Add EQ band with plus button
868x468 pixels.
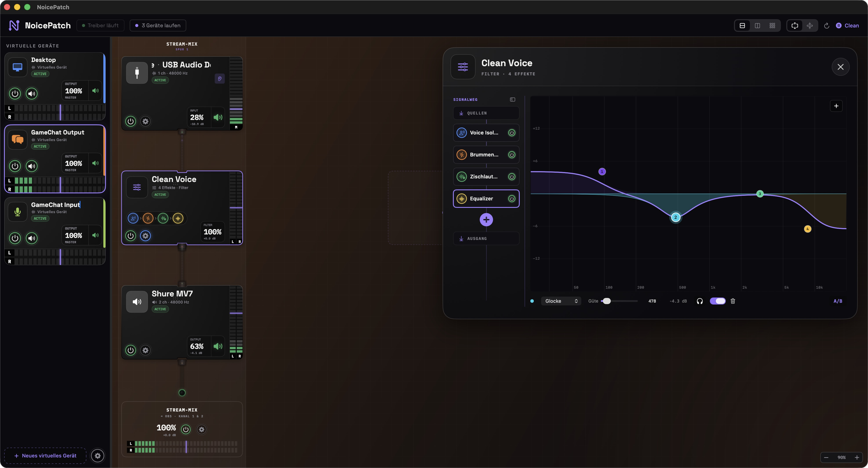pyautogui.click(x=836, y=106)
